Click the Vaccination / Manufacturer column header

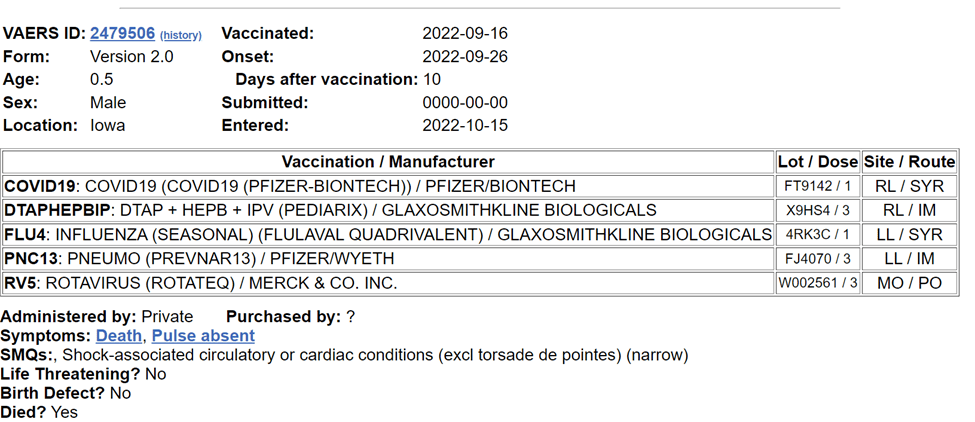coord(388,162)
